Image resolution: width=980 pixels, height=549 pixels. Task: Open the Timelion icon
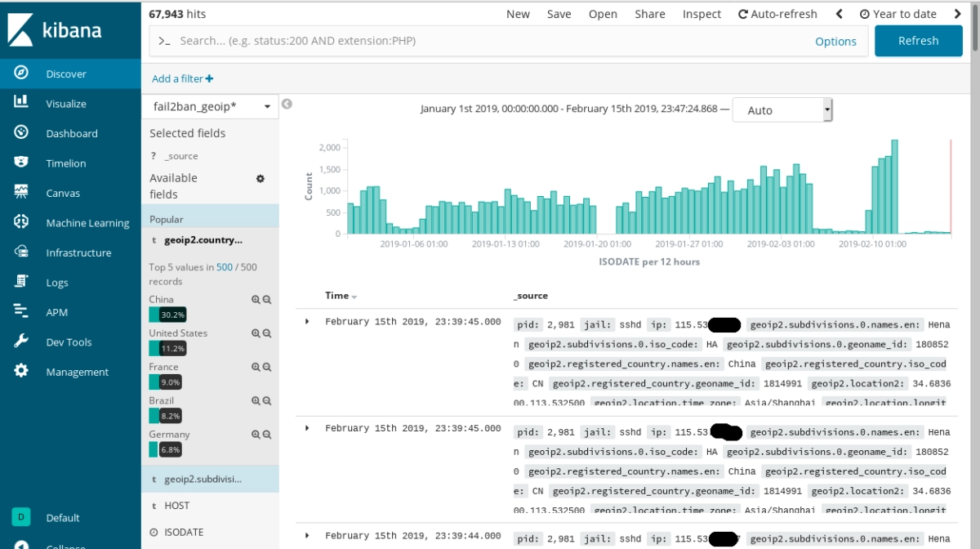(x=21, y=163)
